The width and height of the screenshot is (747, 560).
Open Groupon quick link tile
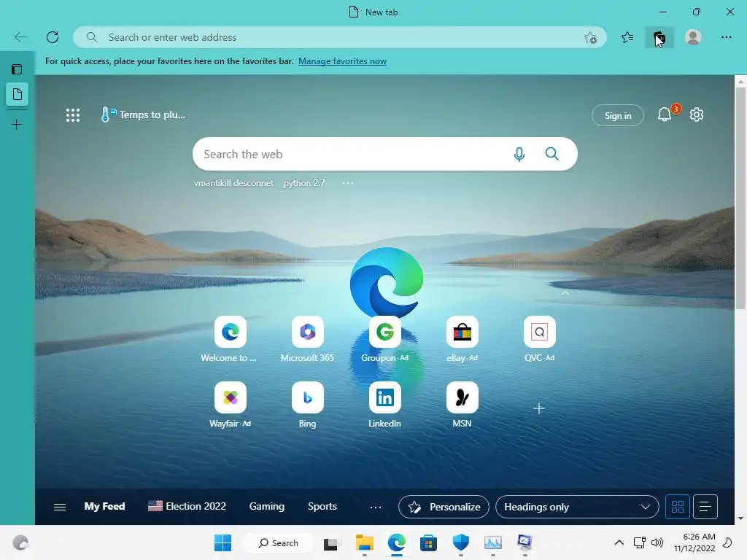[384, 339]
